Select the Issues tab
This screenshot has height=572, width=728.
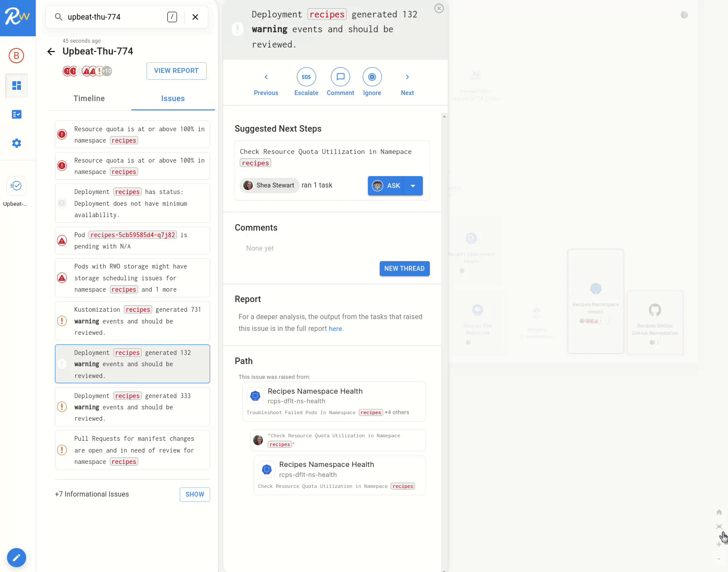pyautogui.click(x=173, y=99)
